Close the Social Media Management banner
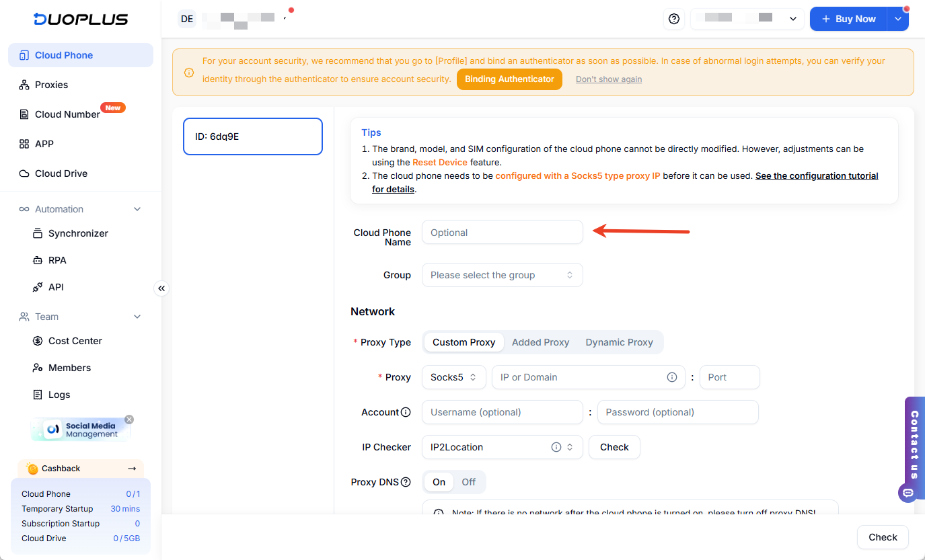 [x=129, y=419]
